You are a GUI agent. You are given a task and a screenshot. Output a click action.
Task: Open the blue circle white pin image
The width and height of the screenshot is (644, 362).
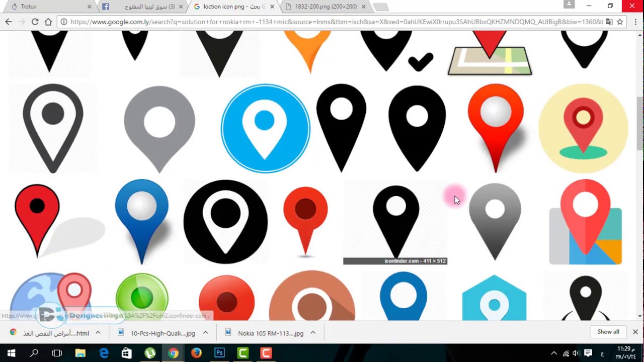point(265,128)
